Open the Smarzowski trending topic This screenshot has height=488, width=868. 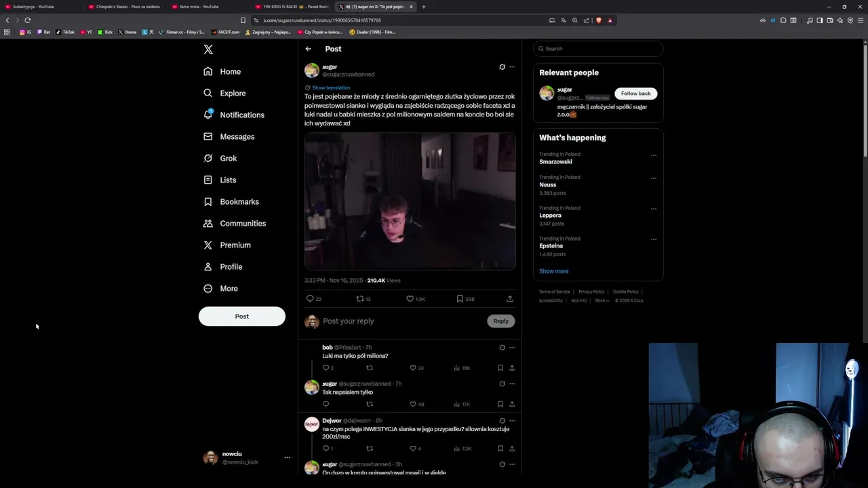coord(556,162)
